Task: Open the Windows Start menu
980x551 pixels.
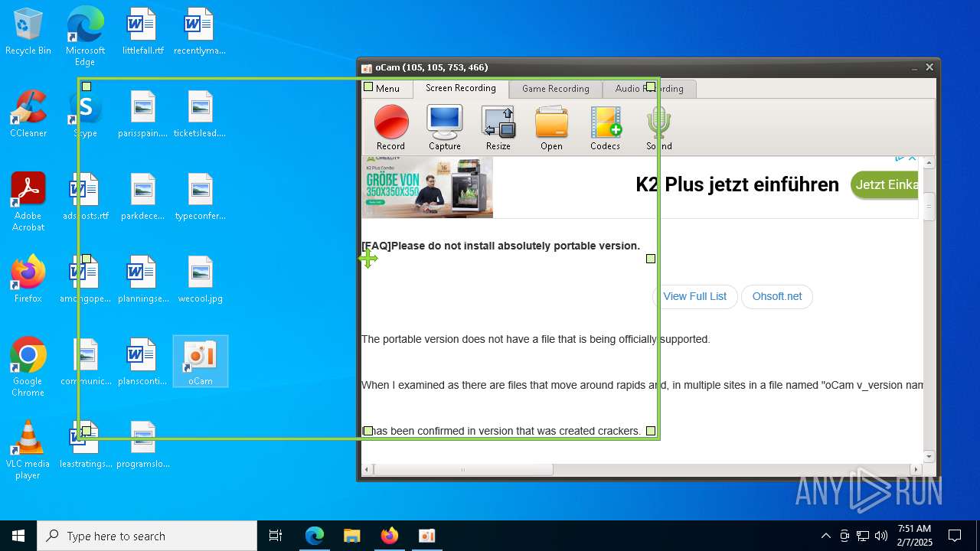Action: [x=18, y=536]
